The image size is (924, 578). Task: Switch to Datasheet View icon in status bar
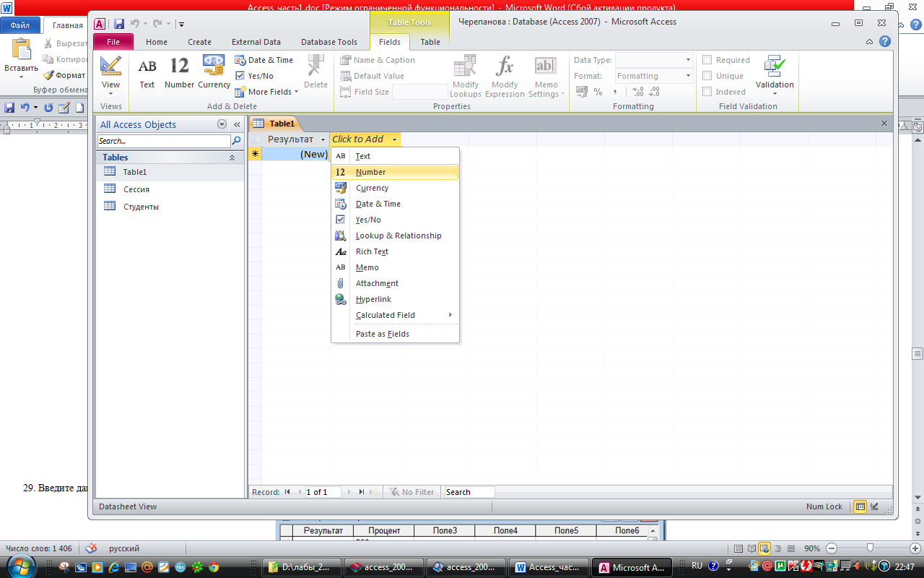click(860, 506)
